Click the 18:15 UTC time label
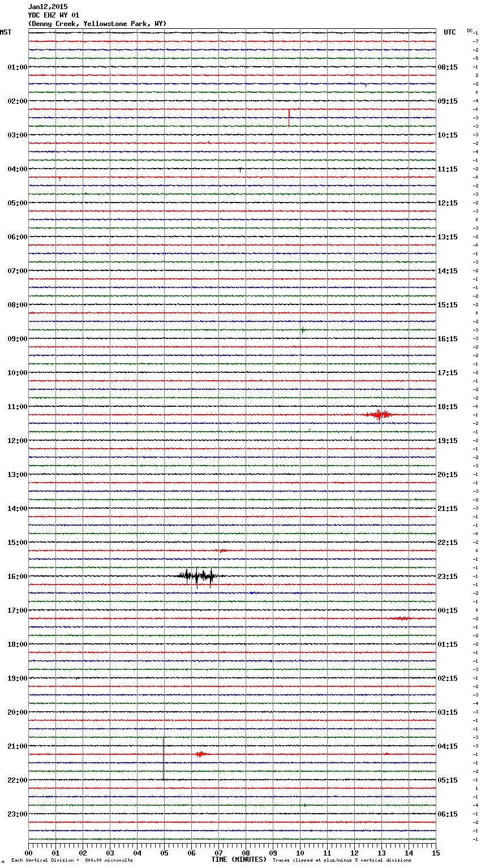481x868 pixels. pos(448,407)
